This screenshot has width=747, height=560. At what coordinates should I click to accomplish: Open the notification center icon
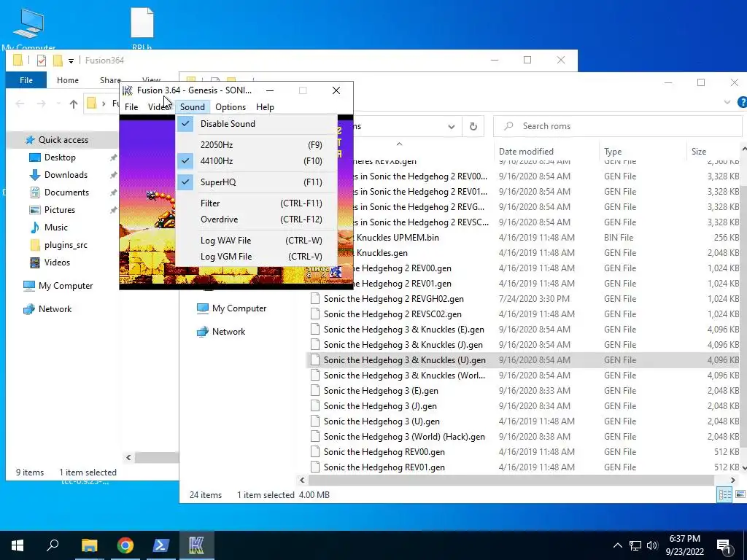[724, 547]
